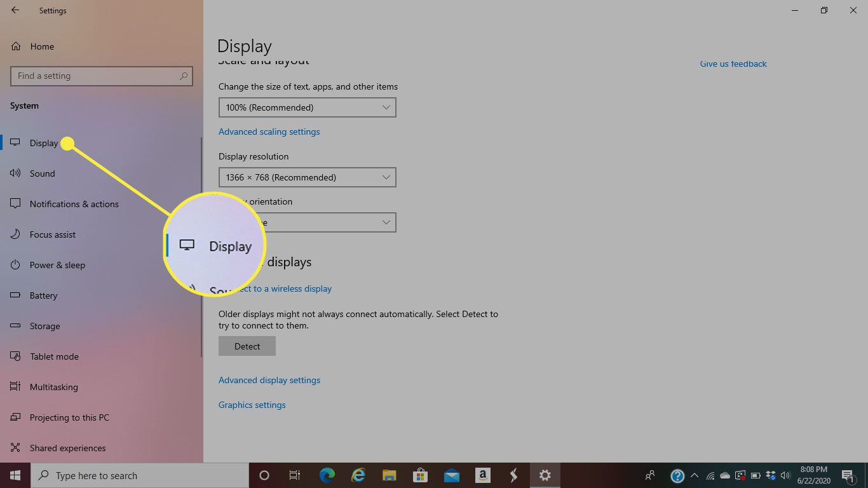868x488 pixels.
Task: Expand the Display resolution dropdown
Action: (307, 177)
